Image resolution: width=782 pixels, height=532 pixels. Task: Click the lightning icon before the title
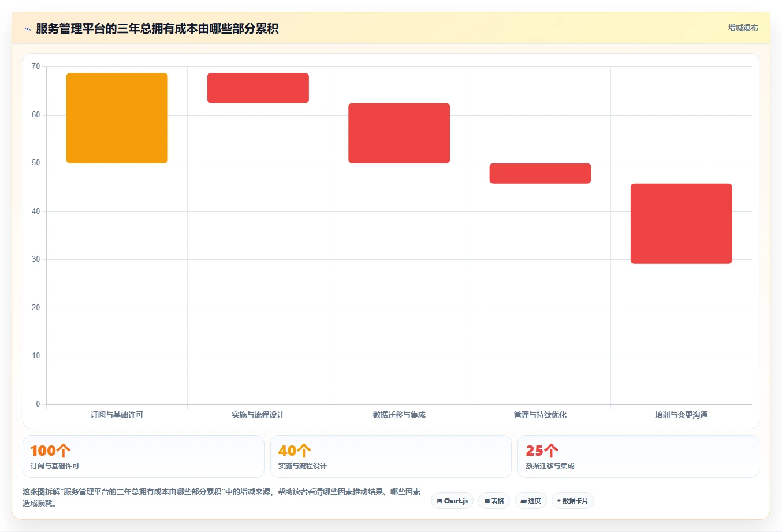27,29
